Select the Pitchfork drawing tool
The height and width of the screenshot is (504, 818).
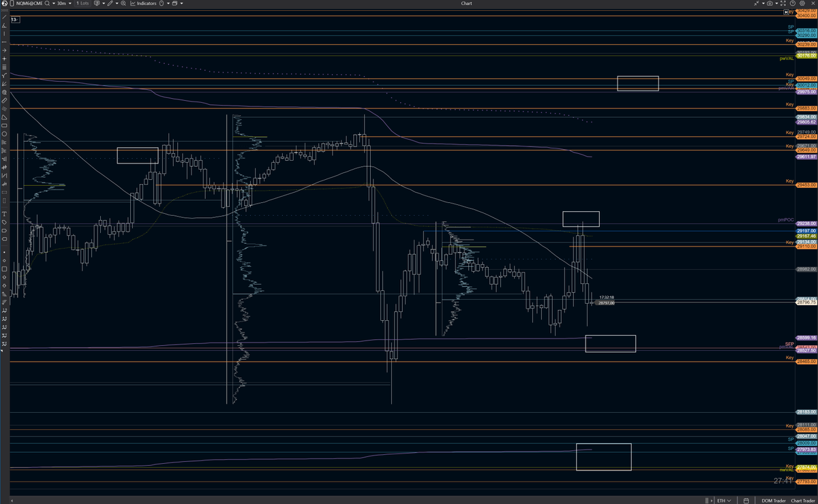(5, 75)
